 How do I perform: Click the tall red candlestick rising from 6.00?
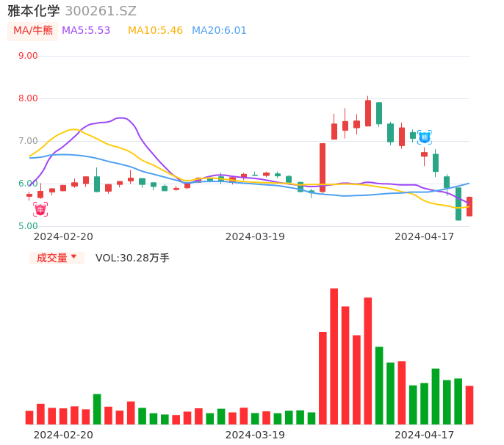[x=323, y=167]
